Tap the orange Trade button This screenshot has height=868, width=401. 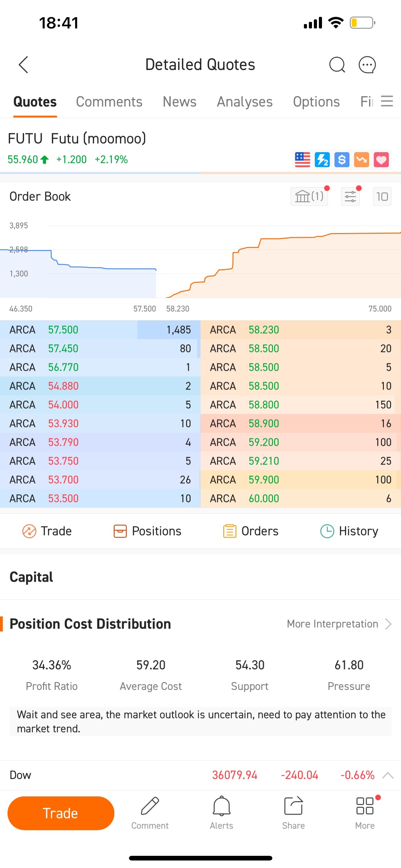[x=61, y=813]
